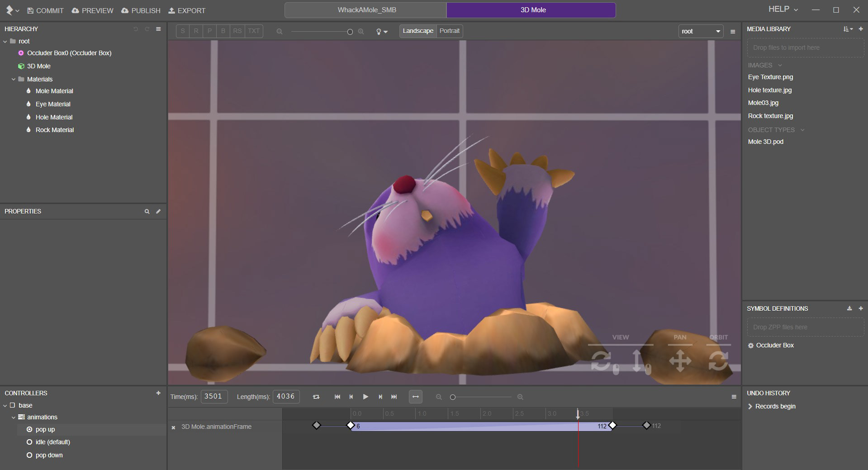The image size is (868, 470).
Task: Click the viewport zoom in magnifier
Action: [361, 32]
